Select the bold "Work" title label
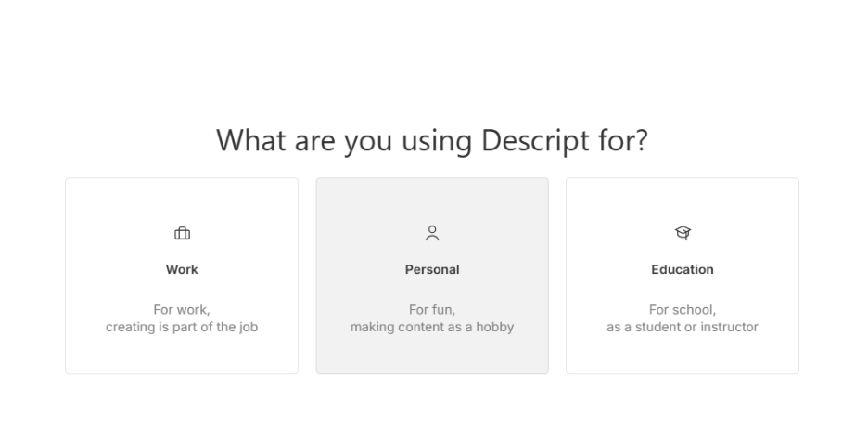Image resolution: width=868 pixels, height=440 pixels. click(x=182, y=269)
